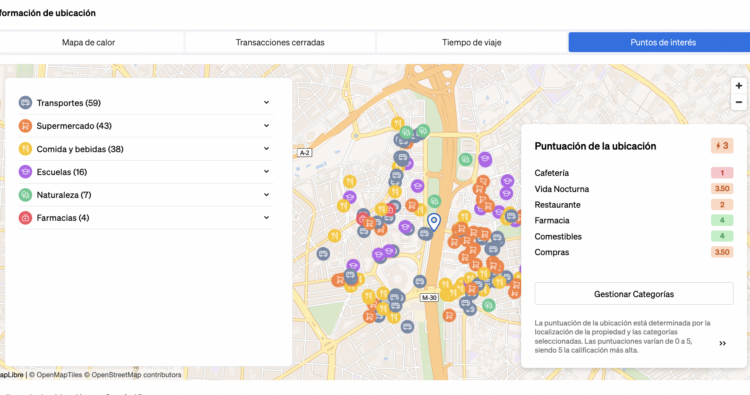Click the double-arrow icon in score panel
The image size is (750, 395).
(x=722, y=343)
